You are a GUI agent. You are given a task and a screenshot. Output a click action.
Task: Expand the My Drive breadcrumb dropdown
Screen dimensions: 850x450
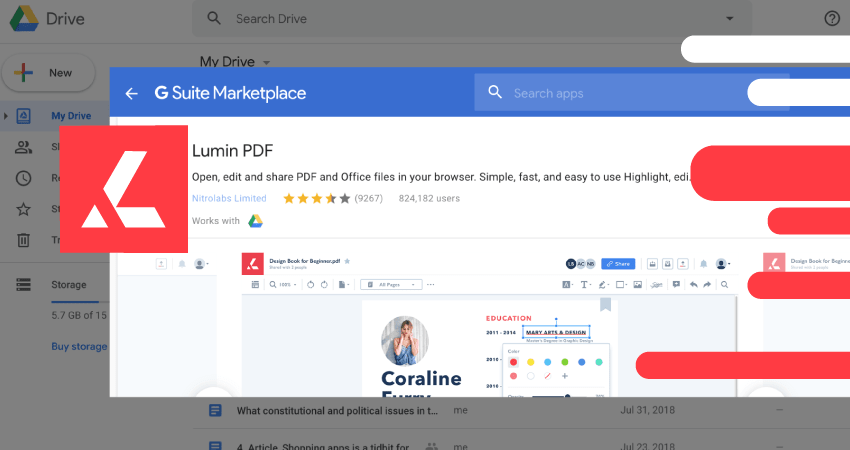266,62
